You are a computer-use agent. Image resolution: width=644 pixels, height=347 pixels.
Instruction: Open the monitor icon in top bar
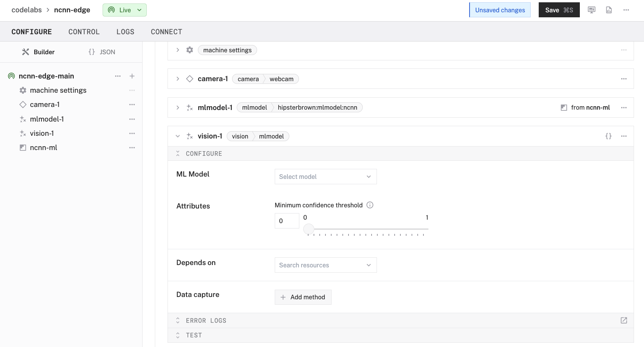click(x=592, y=10)
